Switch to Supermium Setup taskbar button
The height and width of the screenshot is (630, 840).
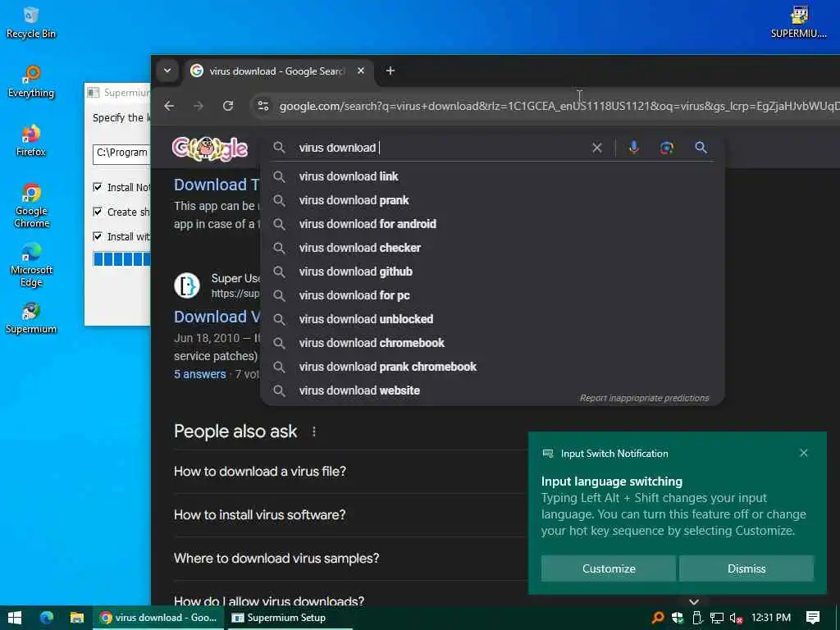pyautogui.click(x=290, y=618)
